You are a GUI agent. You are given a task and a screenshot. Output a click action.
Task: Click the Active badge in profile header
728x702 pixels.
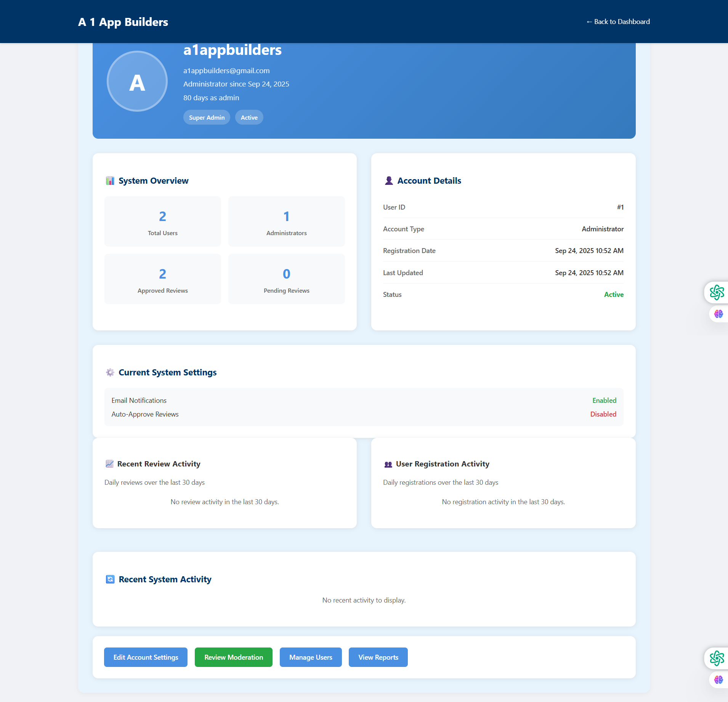coord(249,117)
